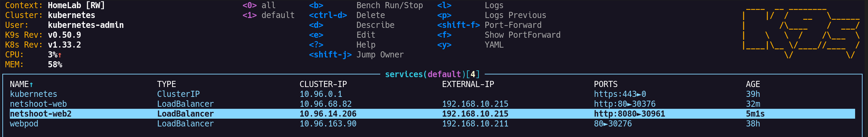
Task: Click the Delete menu hint
Action: click(371, 15)
